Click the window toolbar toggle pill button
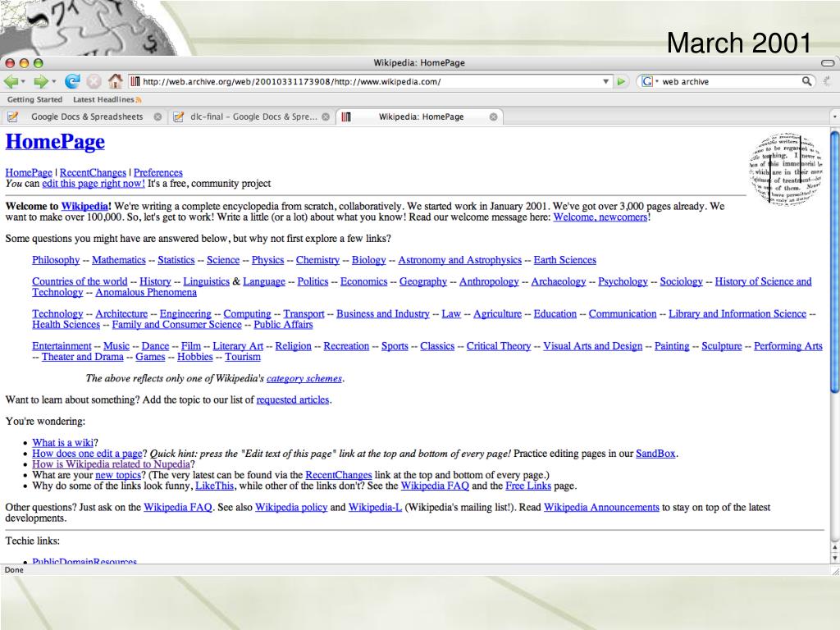This screenshot has width=840, height=630. 827,62
